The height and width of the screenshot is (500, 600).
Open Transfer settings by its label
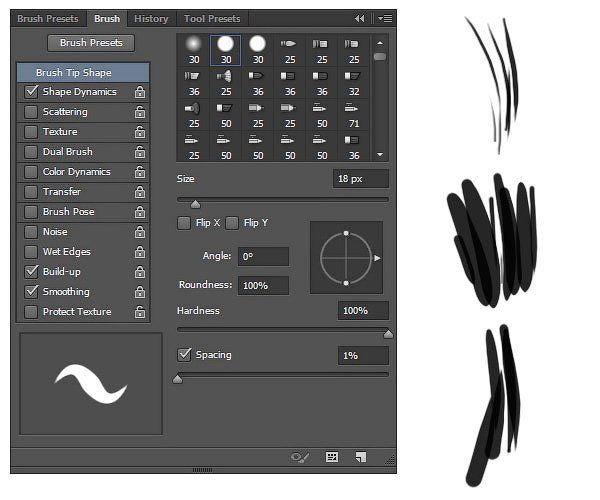pyautogui.click(x=62, y=192)
